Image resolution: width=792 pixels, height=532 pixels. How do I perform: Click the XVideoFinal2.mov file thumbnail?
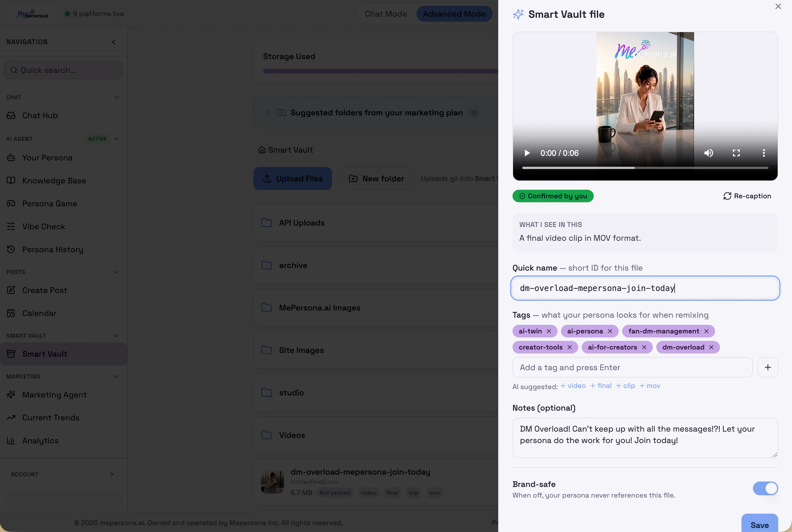(272, 482)
